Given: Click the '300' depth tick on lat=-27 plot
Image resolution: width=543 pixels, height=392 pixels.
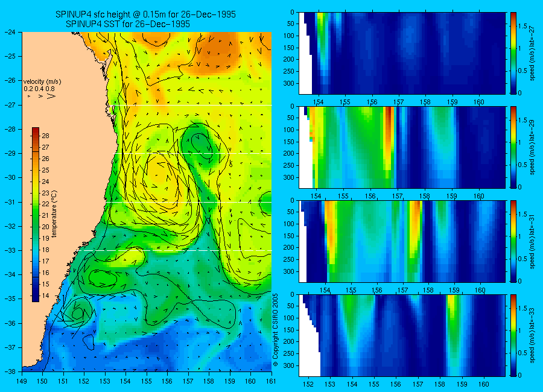Looking at the screenshot, I should (x=289, y=83).
